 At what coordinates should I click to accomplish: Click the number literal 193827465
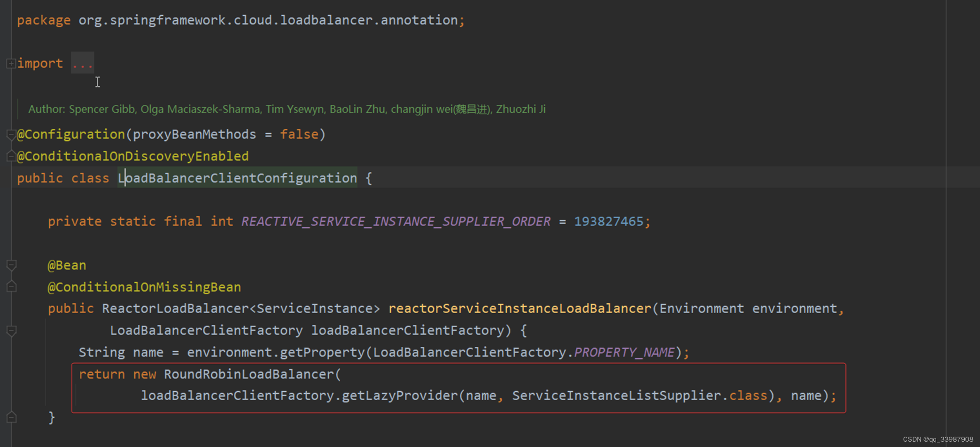pyautogui.click(x=608, y=221)
